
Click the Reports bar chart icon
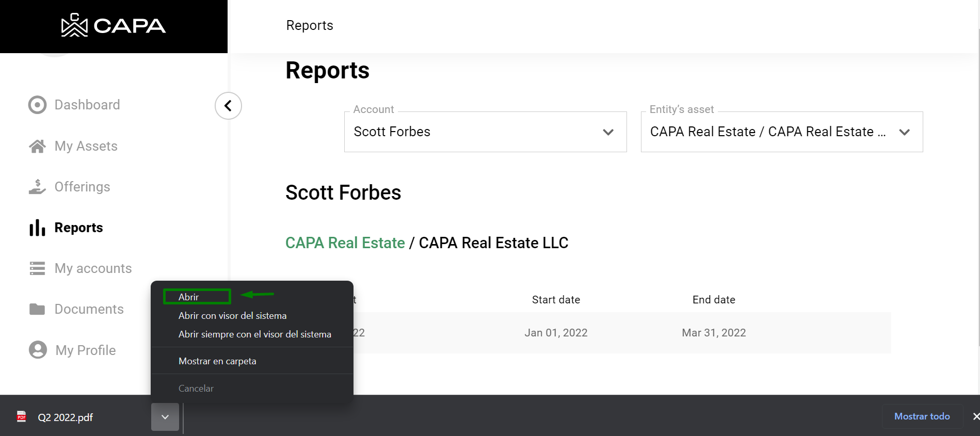(37, 228)
